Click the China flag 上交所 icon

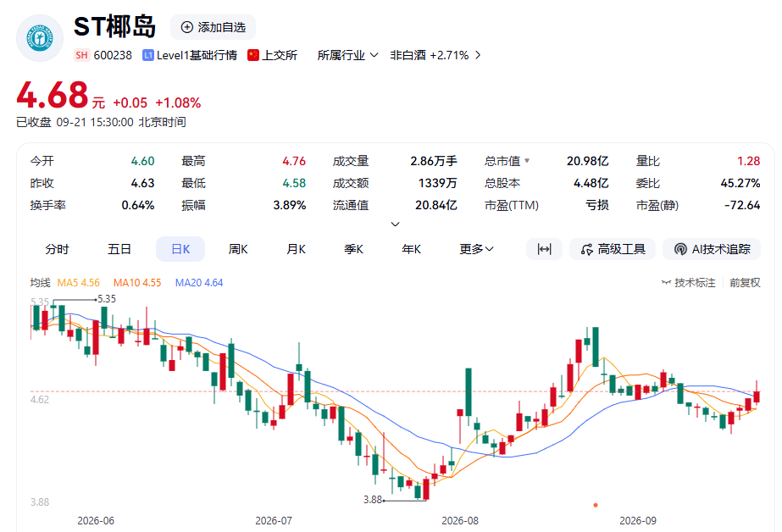253,55
